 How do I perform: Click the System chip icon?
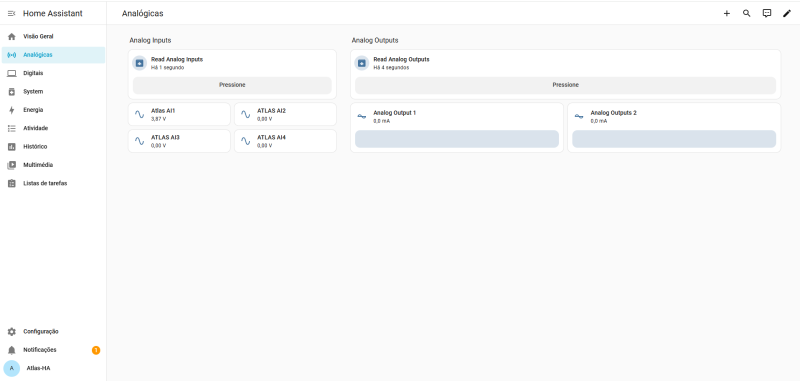tap(12, 92)
